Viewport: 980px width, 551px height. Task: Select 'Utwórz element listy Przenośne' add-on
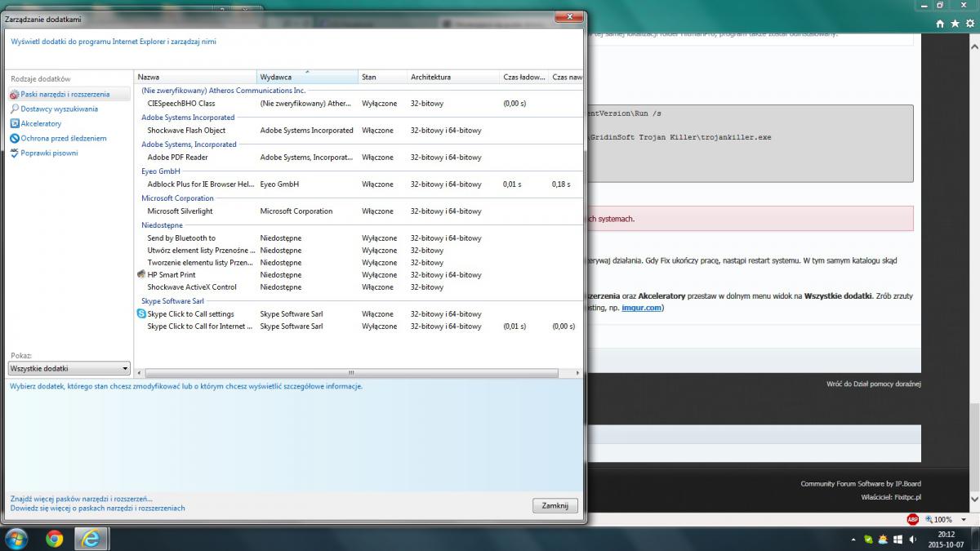(x=359, y=251)
